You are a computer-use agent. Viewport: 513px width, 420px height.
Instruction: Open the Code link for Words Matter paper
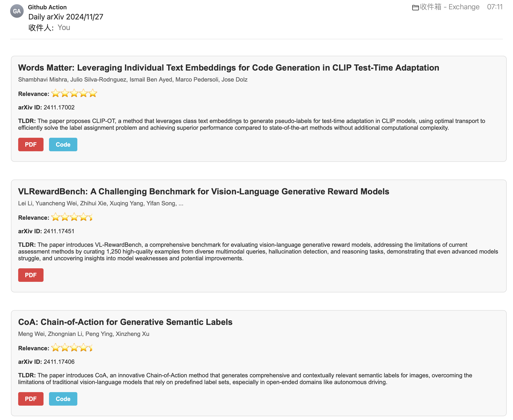(63, 145)
